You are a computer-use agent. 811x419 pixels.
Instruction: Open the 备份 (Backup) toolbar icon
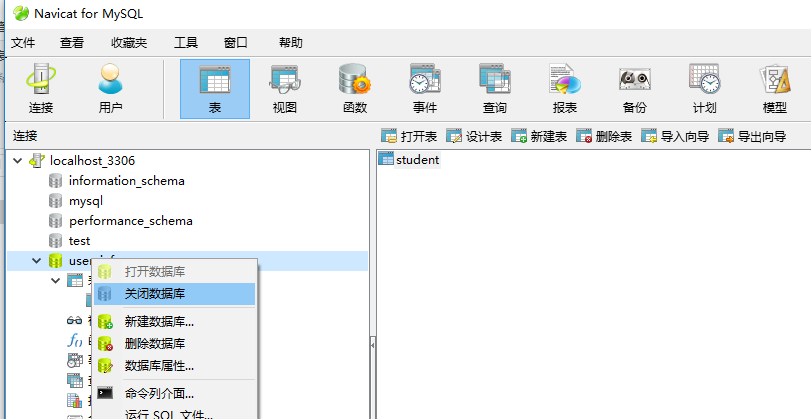[635, 89]
